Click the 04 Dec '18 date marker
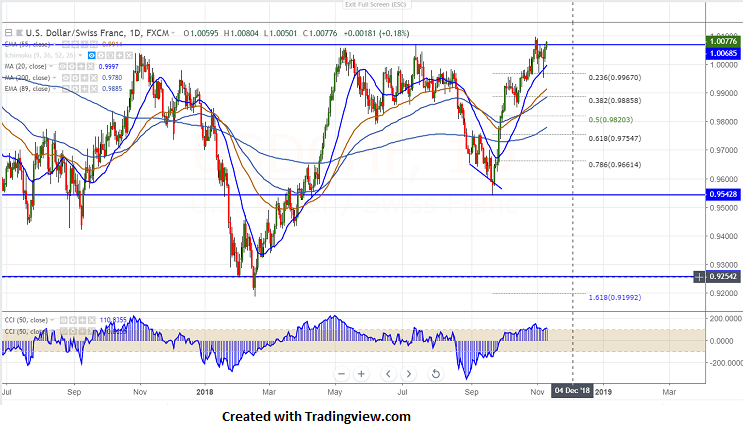The image size is (743, 428). click(x=572, y=391)
